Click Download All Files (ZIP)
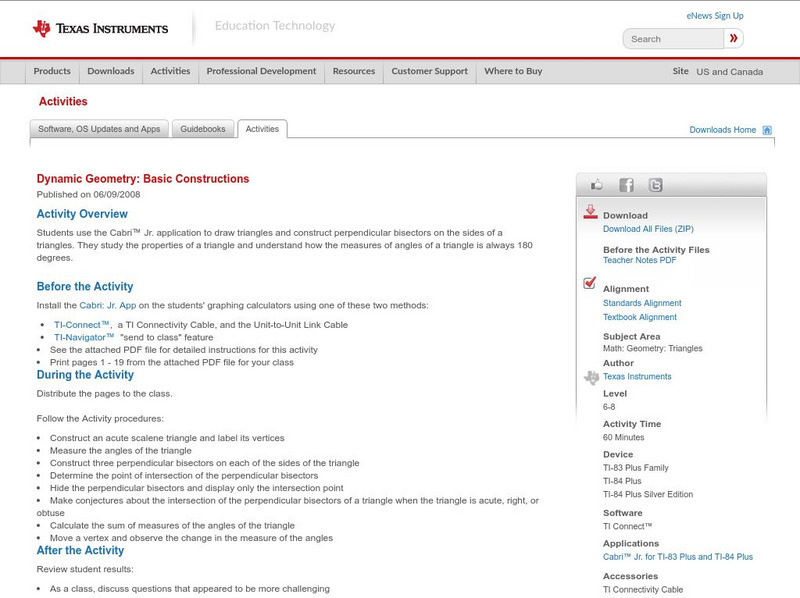The height and width of the screenshot is (598, 800). point(648,229)
